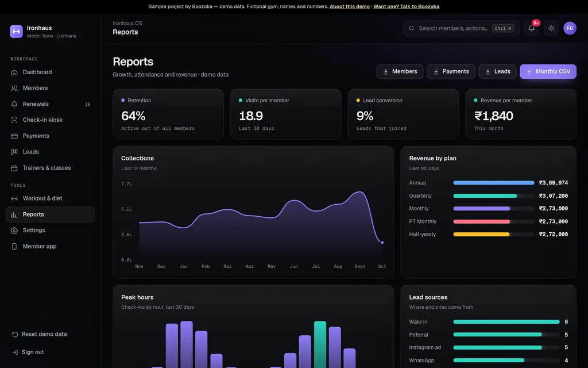Toggle light/dark theme sun icon
This screenshot has width=588, height=368.
(x=551, y=28)
